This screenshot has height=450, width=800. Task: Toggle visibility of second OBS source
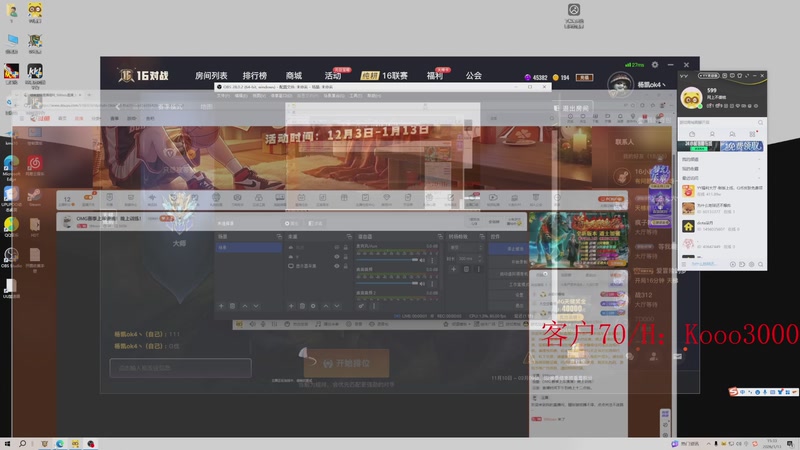coord(337,257)
